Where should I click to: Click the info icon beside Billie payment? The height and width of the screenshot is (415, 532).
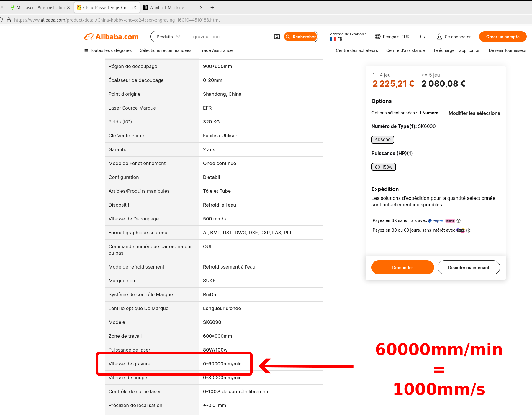[468, 230]
